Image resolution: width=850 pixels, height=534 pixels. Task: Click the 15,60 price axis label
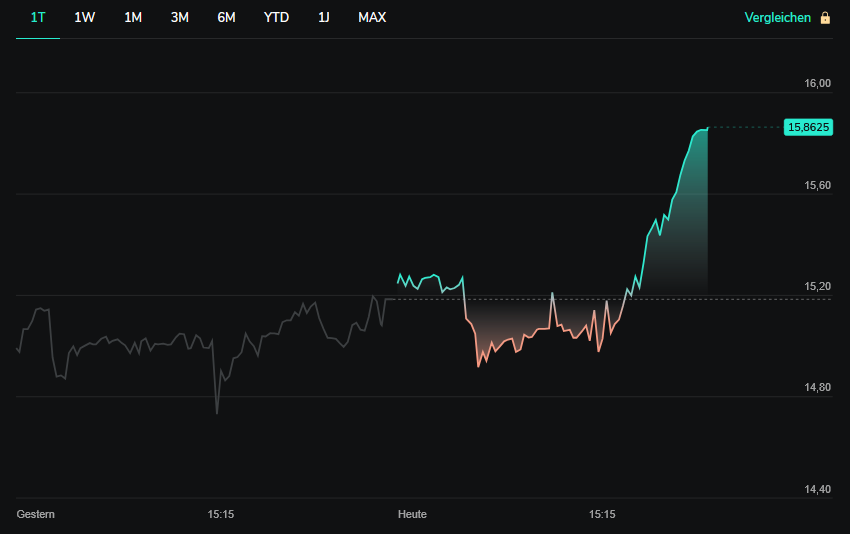(x=817, y=185)
